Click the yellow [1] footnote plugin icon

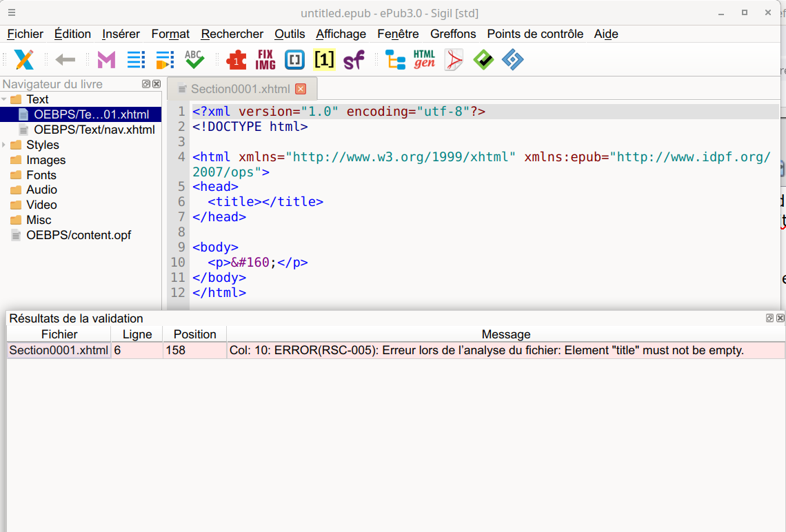[324, 60]
